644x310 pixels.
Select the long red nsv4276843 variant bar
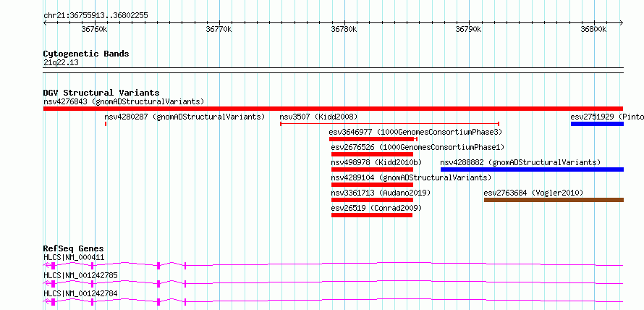point(333,109)
